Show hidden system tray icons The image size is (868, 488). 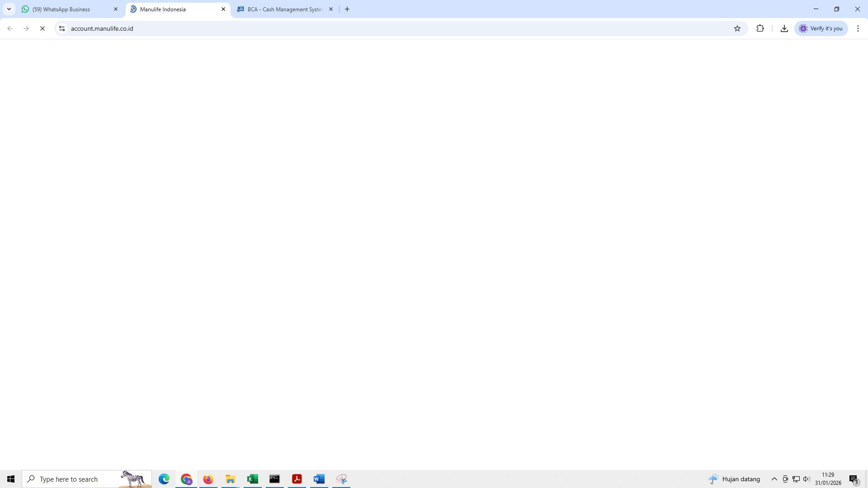click(774, 479)
